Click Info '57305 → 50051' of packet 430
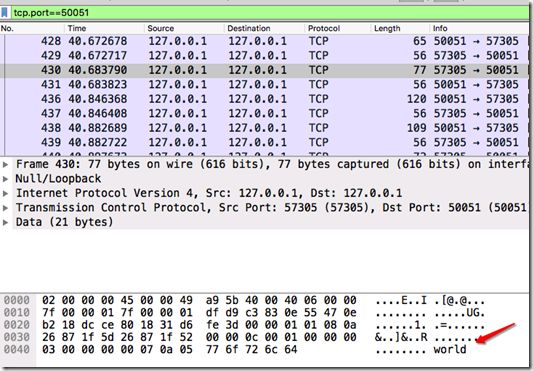Image resolution: width=533 pixels, height=371 pixels. pos(476,70)
